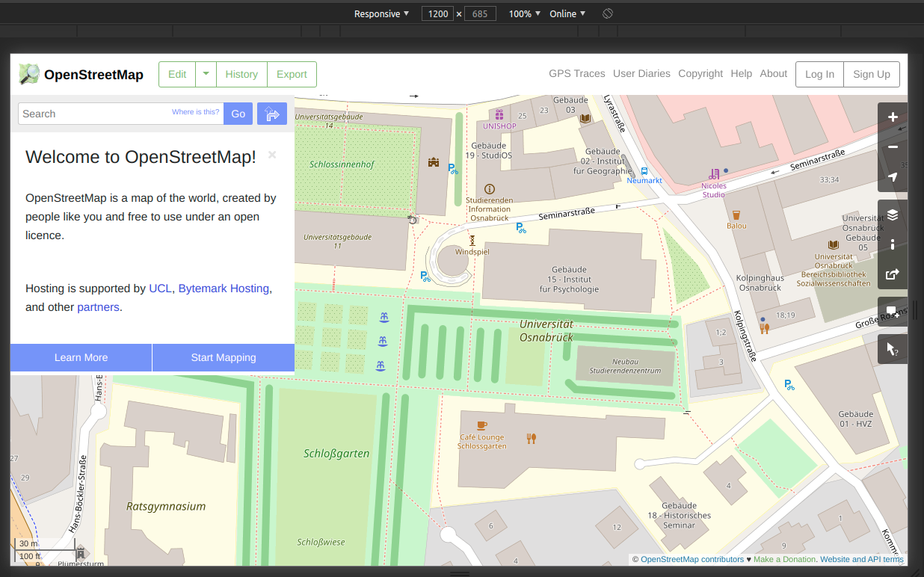Click the Start Mapping button
The width and height of the screenshot is (924, 577).
224,357
